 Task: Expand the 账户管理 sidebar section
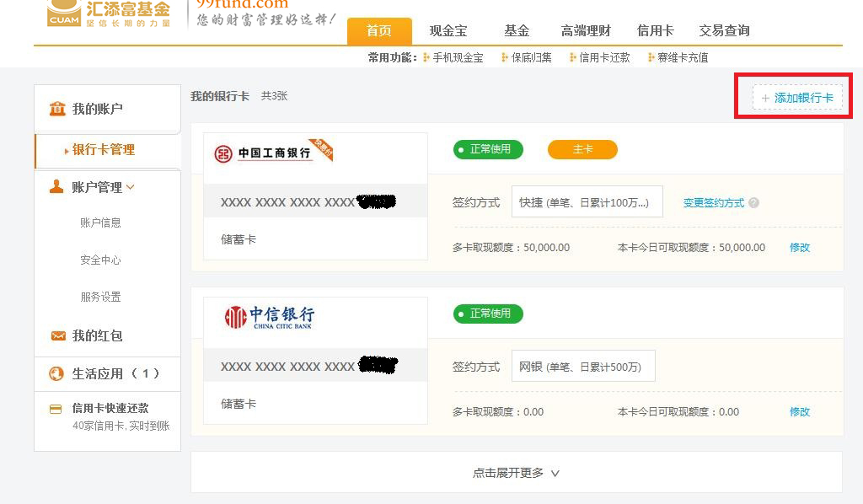103,187
